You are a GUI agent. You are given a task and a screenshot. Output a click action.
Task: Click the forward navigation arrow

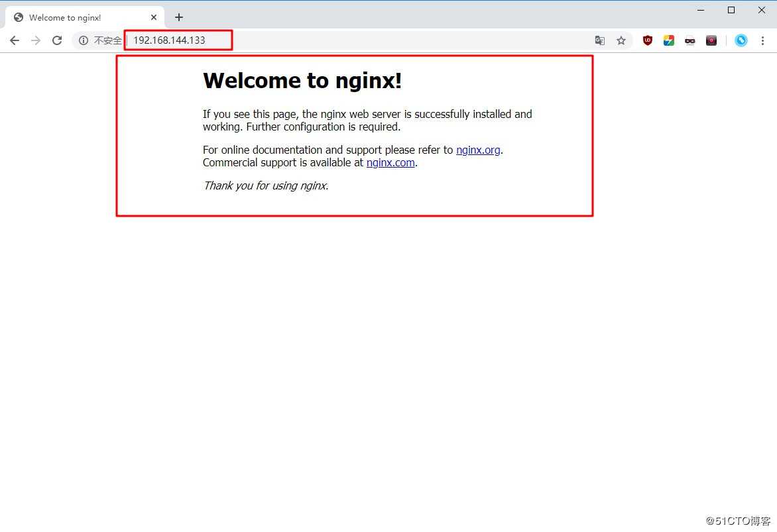coord(36,40)
